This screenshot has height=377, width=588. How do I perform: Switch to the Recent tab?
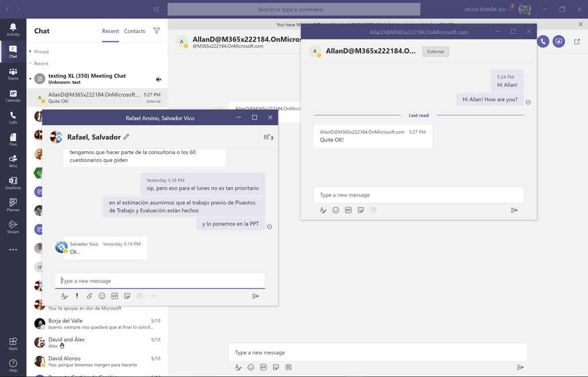[110, 31]
